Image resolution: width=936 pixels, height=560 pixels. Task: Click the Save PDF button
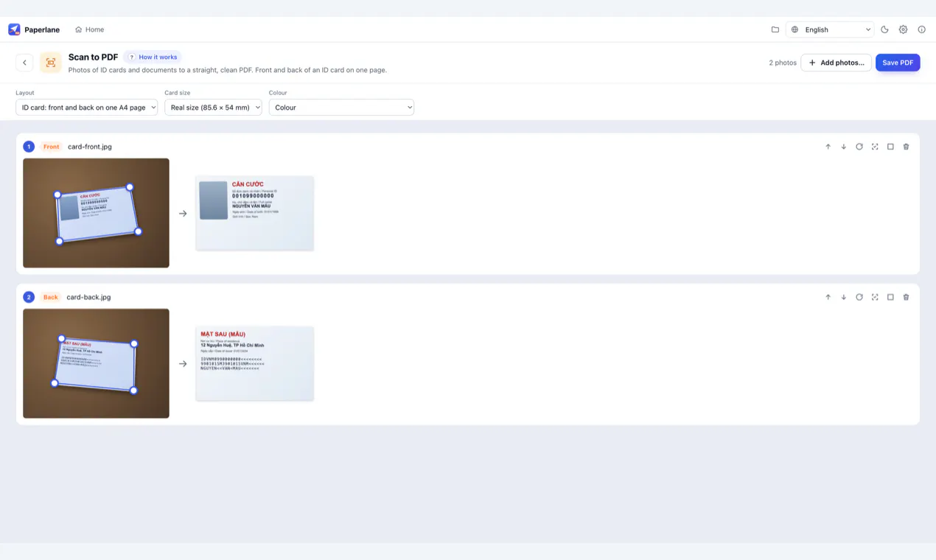click(x=898, y=63)
